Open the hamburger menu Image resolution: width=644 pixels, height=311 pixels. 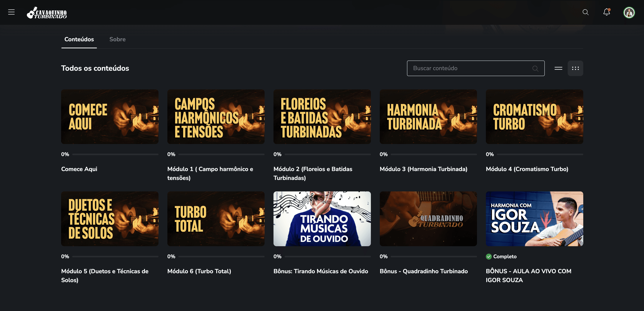(11, 12)
